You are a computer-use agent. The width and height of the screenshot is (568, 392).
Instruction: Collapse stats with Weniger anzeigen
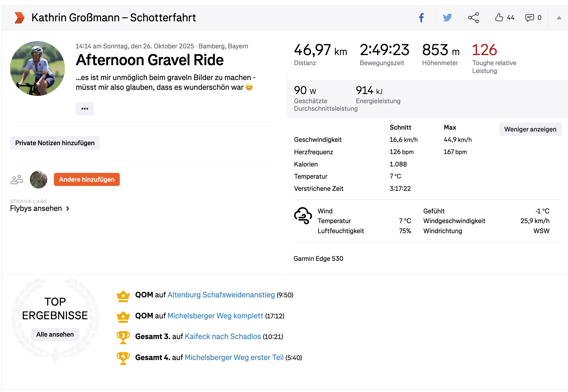530,129
